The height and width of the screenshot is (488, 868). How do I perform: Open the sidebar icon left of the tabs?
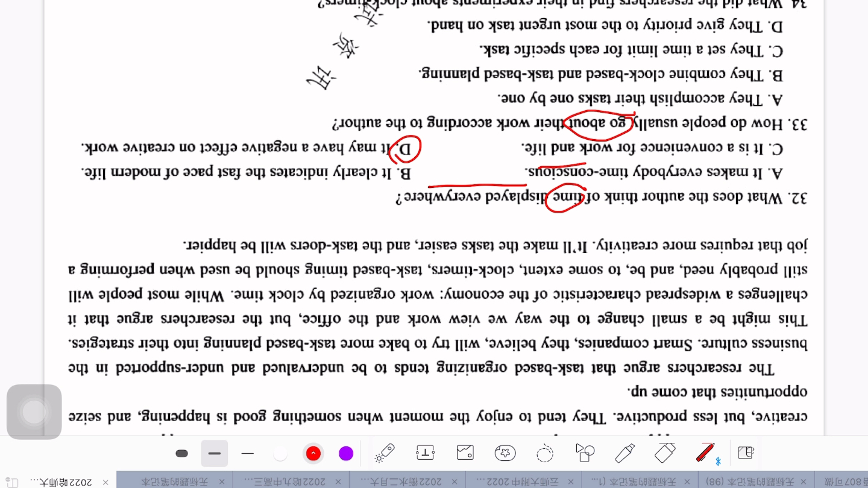(12, 482)
